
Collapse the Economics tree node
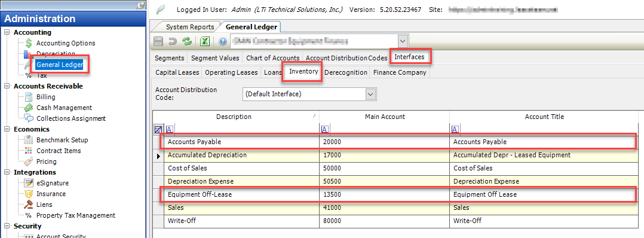tap(7, 129)
